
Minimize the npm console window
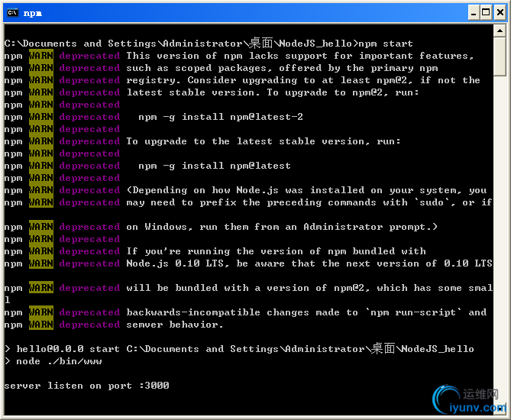coord(474,13)
